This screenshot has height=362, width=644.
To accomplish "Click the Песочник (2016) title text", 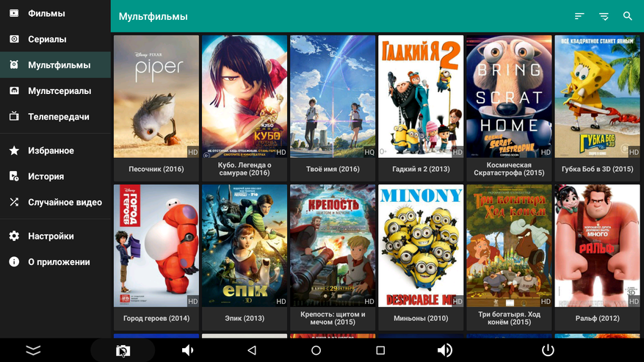I will point(156,169).
